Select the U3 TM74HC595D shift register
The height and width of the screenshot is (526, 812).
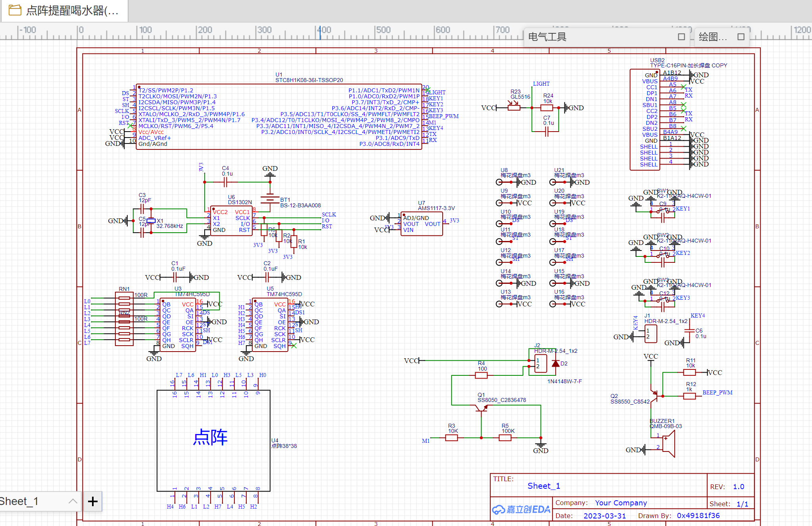178,325
